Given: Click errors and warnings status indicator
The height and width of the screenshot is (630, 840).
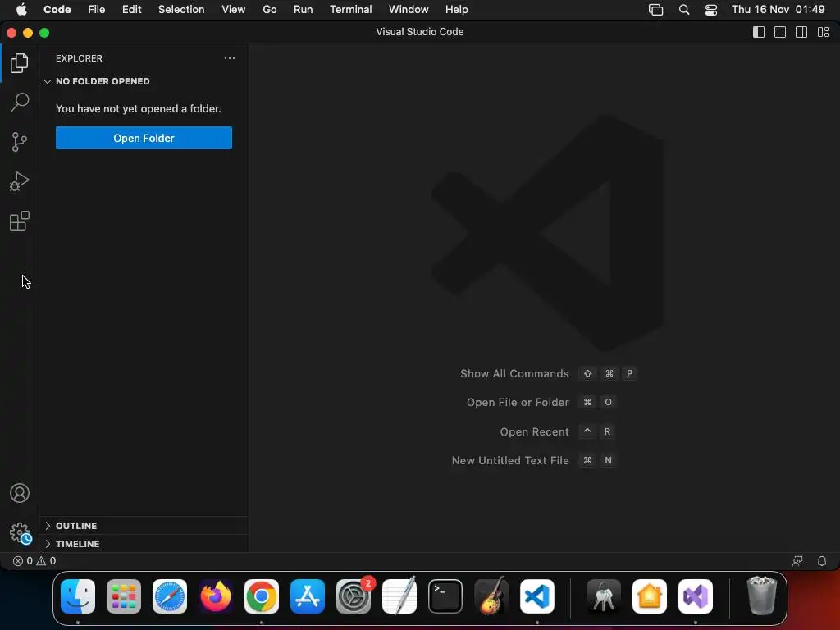Looking at the screenshot, I should [34, 561].
